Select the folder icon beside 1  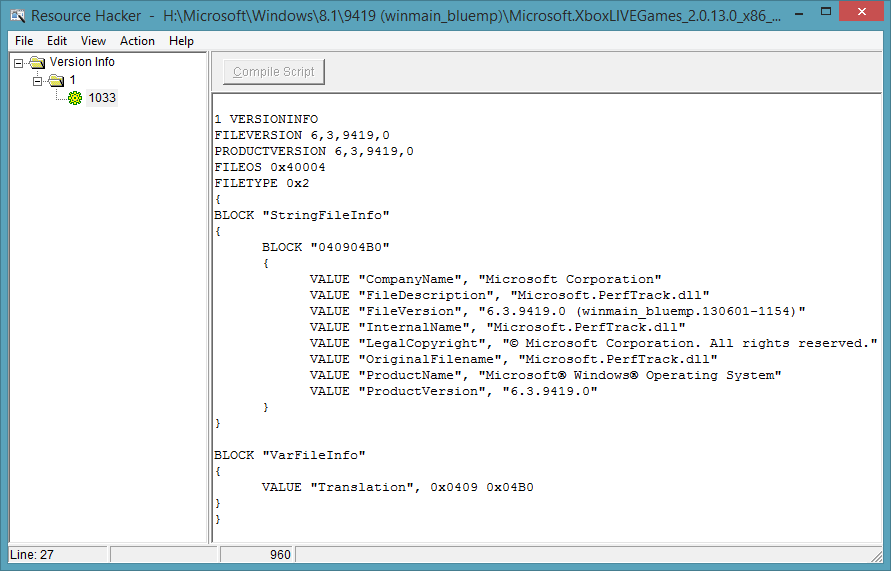[56, 80]
